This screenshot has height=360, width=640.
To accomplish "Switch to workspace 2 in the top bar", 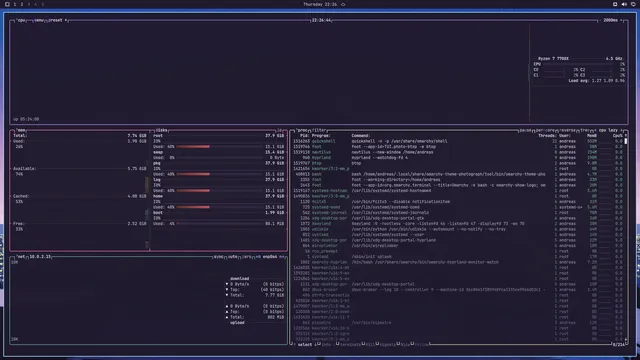I will [22, 4].
